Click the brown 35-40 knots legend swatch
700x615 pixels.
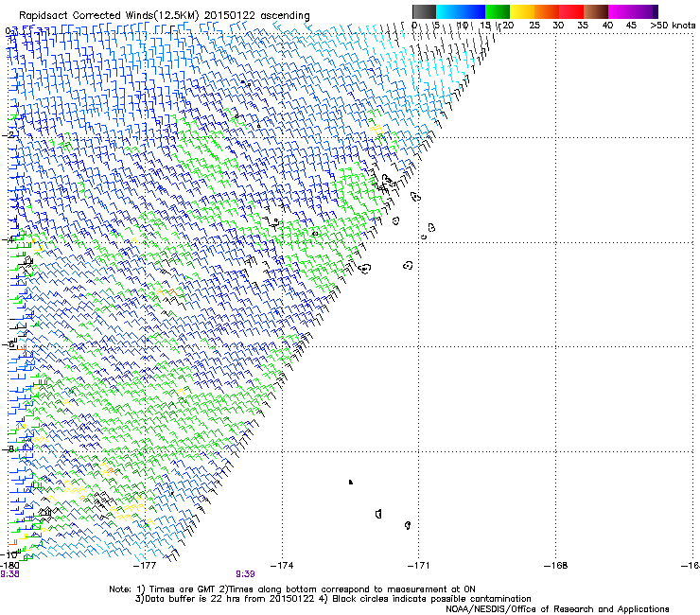pyautogui.click(x=596, y=11)
